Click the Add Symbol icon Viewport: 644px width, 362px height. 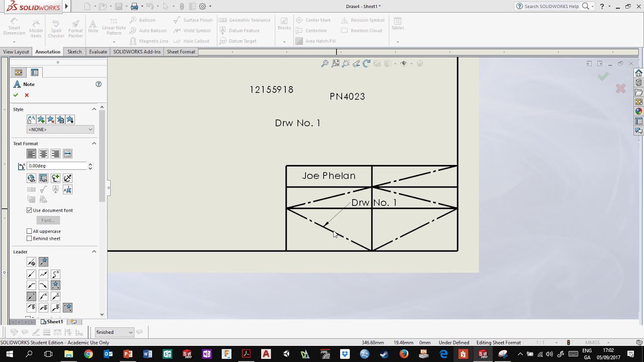tap(55, 178)
